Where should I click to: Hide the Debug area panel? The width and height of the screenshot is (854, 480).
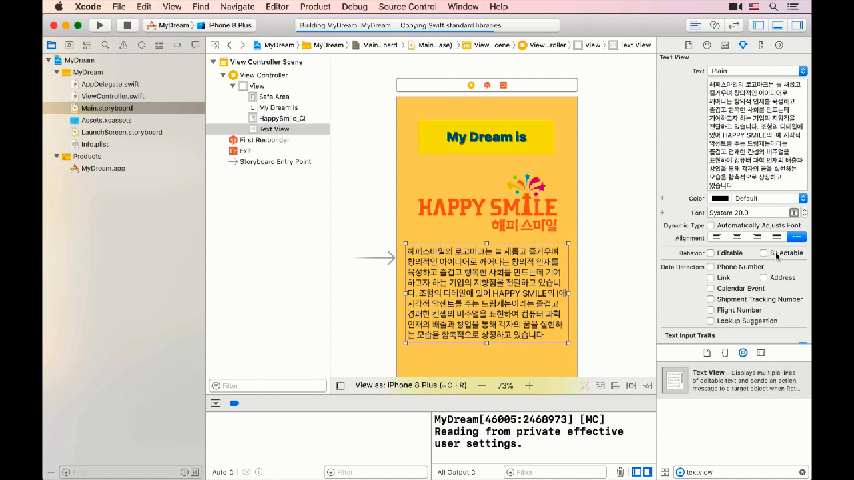(778, 25)
